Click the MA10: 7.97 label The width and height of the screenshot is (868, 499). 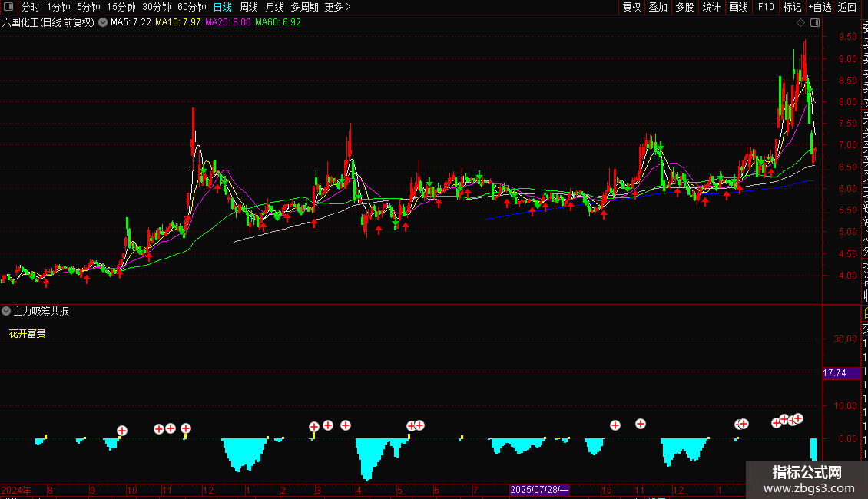[178, 23]
